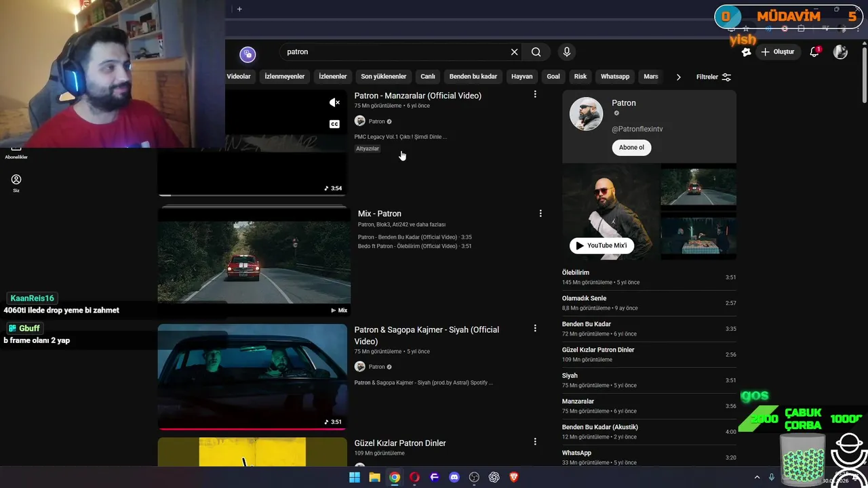
Task: Open more options for Güzel Kızlar Patron Dinler
Action: coord(535,442)
